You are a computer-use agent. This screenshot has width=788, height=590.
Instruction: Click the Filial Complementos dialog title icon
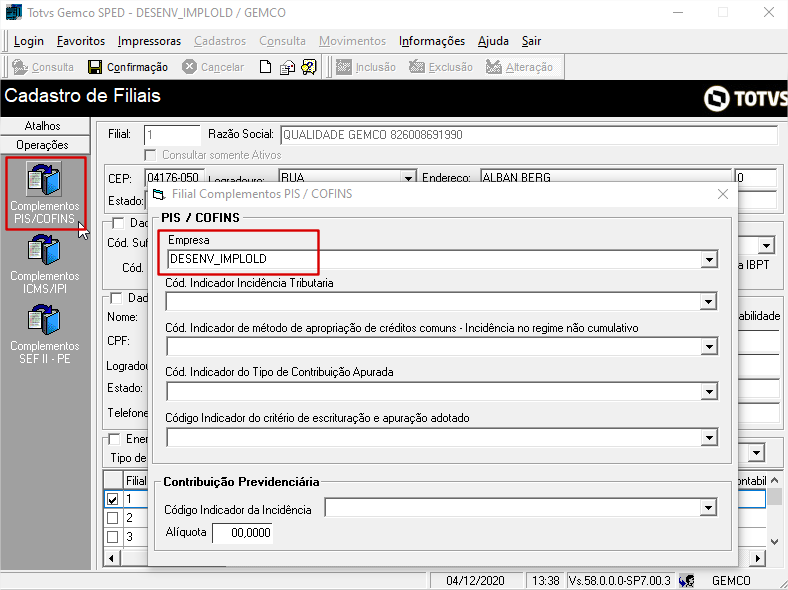pyautogui.click(x=159, y=194)
